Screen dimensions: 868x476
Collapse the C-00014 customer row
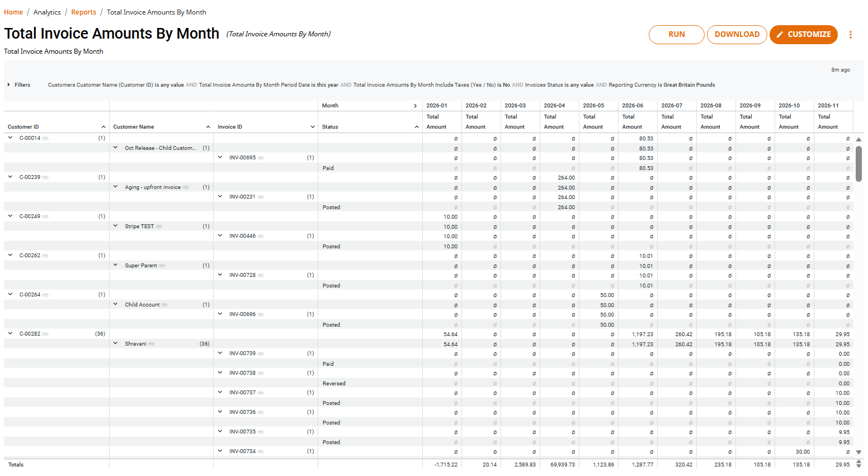pyautogui.click(x=10, y=138)
